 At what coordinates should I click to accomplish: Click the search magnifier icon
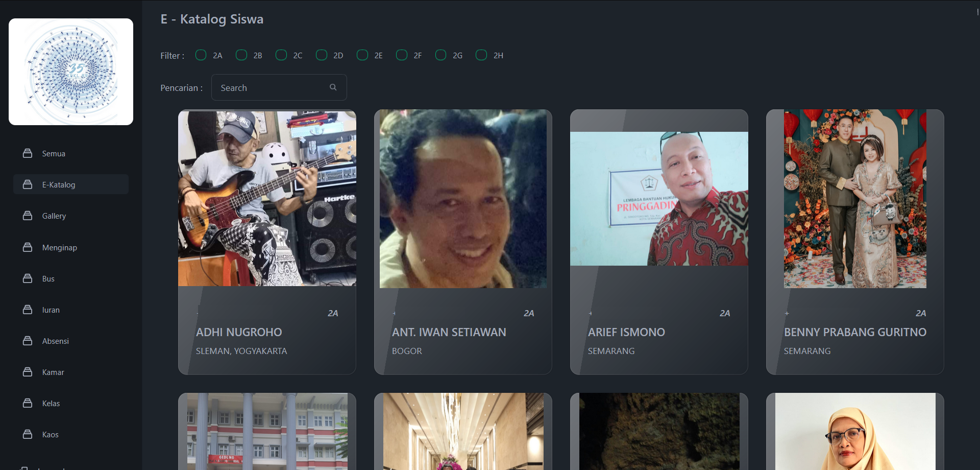[333, 87]
